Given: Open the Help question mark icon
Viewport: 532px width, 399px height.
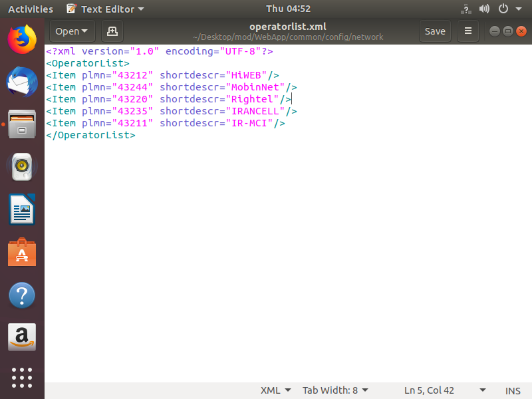Looking at the screenshot, I should [22, 295].
